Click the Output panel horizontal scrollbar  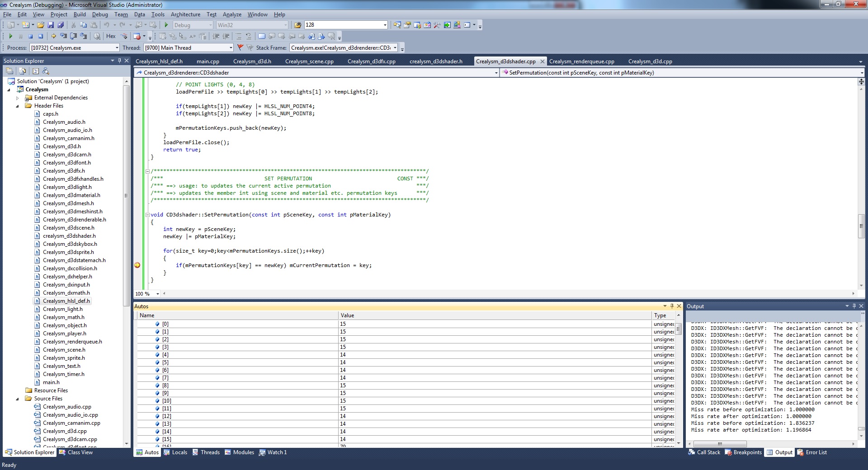pyautogui.click(x=720, y=444)
